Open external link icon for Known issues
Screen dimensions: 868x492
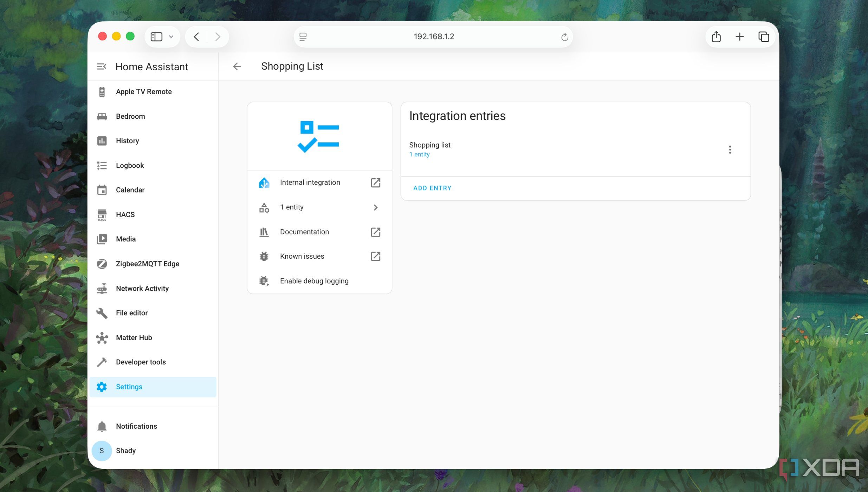pyautogui.click(x=375, y=256)
